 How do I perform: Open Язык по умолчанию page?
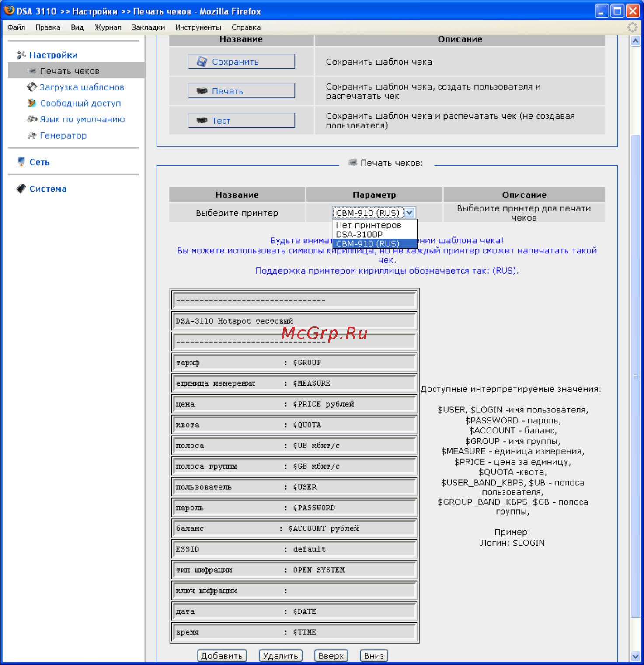point(82,119)
